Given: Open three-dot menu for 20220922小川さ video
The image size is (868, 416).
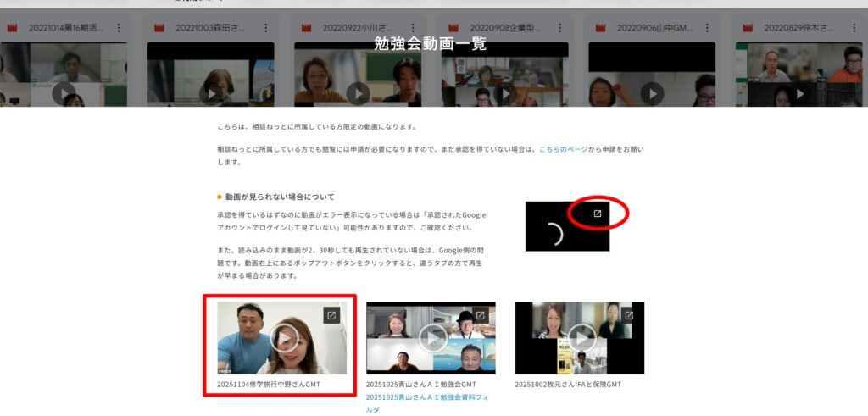Looking at the screenshot, I should click(413, 28).
